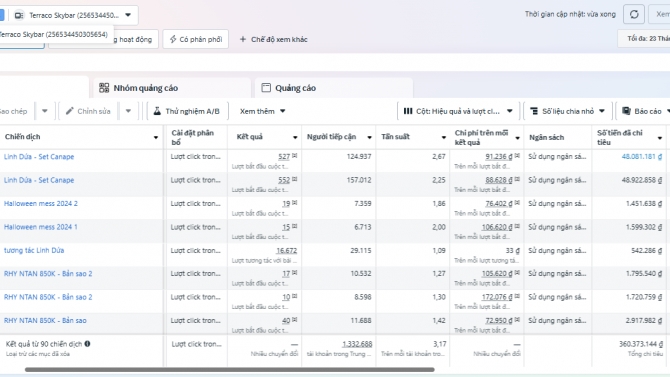The height and width of the screenshot is (377, 670).
Task: Open the Cột: Hiệu quả và lượt click dropdown
Action: (458, 111)
